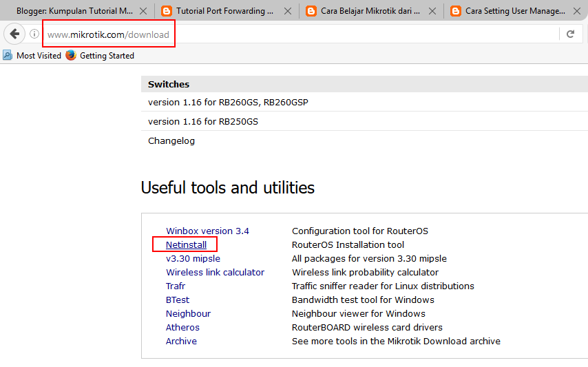Click 'Configuration tool for RouterOS' text
This screenshot has height=367, width=588.
pyautogui.click(x=360, y=231)
